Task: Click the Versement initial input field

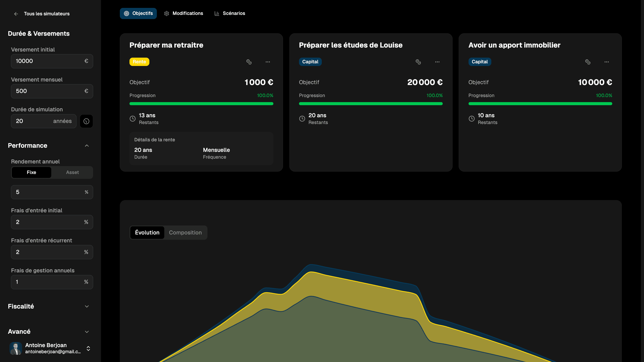Action: pos(52,61)
